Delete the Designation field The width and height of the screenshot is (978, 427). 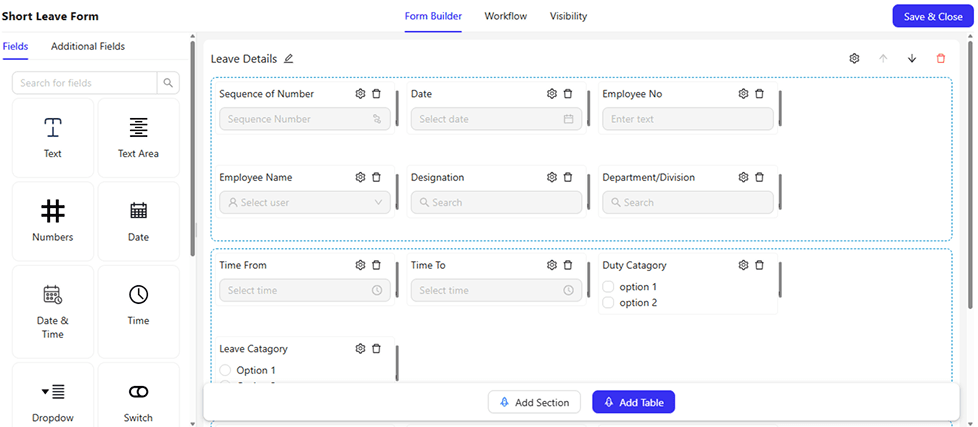click(568, 178)
